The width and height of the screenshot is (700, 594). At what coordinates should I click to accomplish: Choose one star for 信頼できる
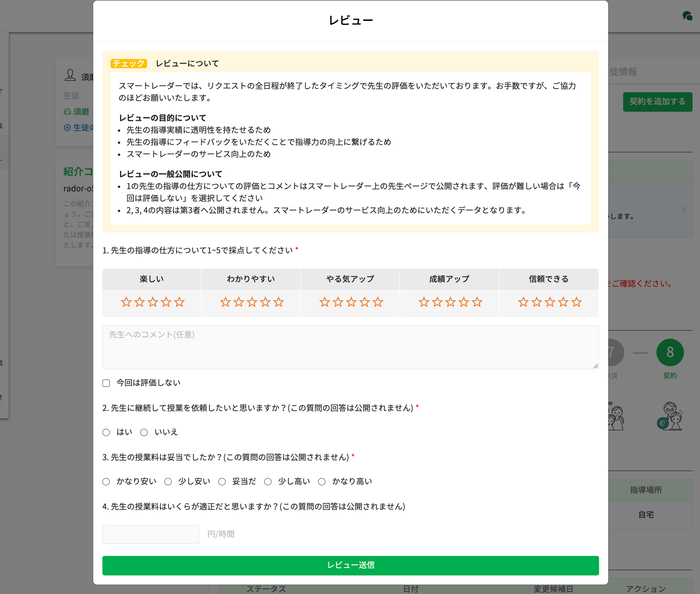click(x=523, y=302)
